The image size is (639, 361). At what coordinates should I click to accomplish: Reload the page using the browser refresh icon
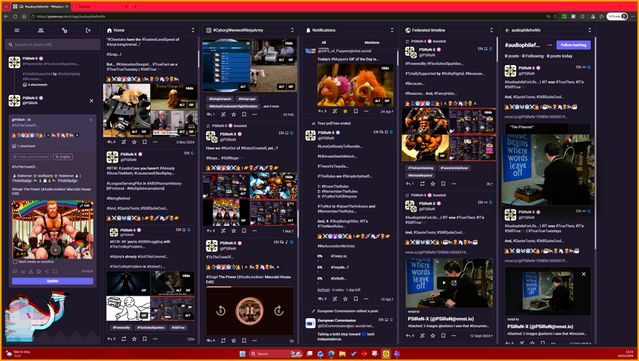click(x=15, y=16)
